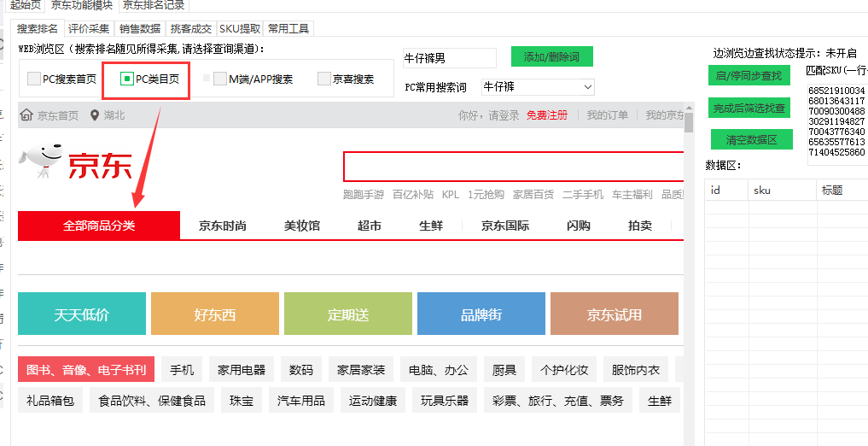The image size is (868, 446).
Task: Open 超市 navigation item
Action: coord(370,226)
